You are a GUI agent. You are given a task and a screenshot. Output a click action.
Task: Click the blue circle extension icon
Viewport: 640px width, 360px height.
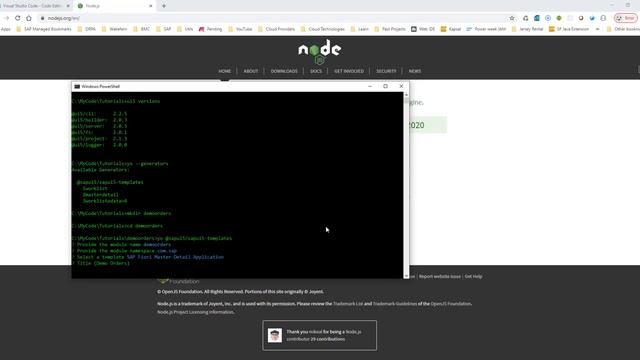(x=548, y=18)
